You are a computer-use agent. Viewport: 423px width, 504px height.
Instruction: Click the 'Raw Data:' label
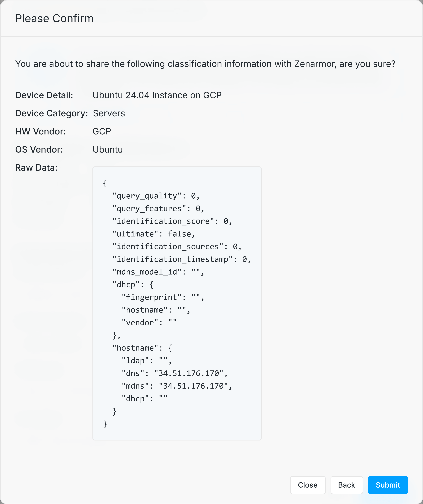36,168
